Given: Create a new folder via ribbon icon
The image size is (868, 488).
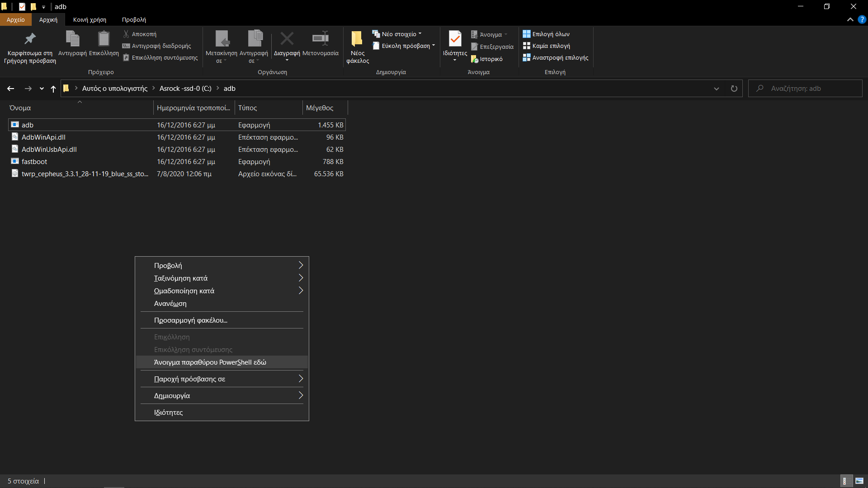Looking at the screenshot, I should 357,39.
